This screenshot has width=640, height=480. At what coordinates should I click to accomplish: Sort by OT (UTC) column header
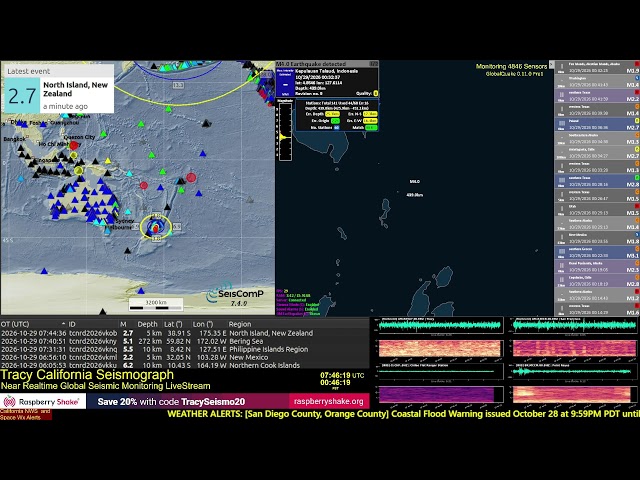15,324
